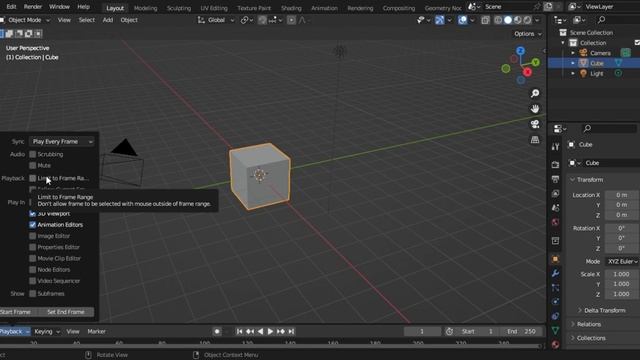Switch to the Sculpting workspace tab
Viewport: 640px width, 360px height.
179,8
